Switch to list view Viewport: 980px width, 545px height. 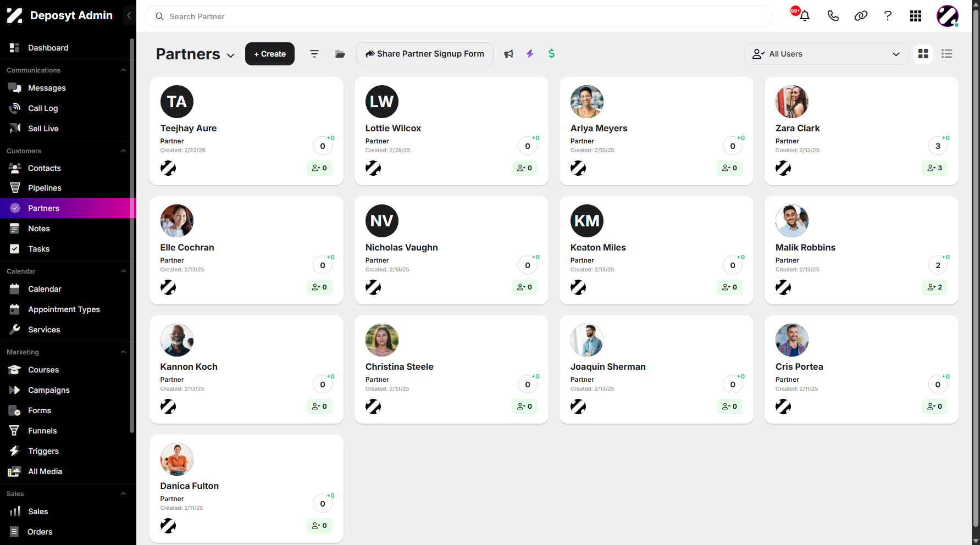(x=947, y=54)
